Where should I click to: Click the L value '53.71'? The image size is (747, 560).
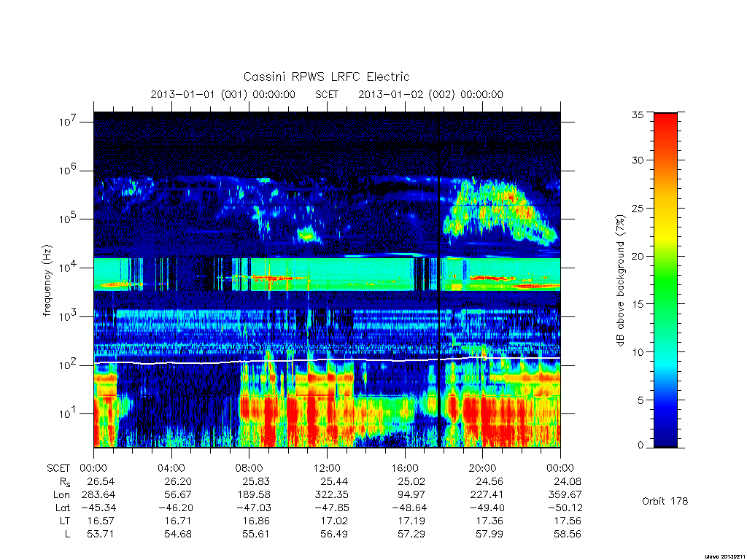(x=101, y=534)
